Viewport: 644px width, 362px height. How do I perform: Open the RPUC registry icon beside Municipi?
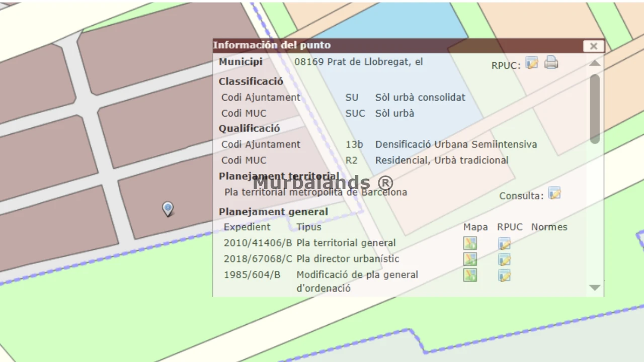[x=532, y=63]
